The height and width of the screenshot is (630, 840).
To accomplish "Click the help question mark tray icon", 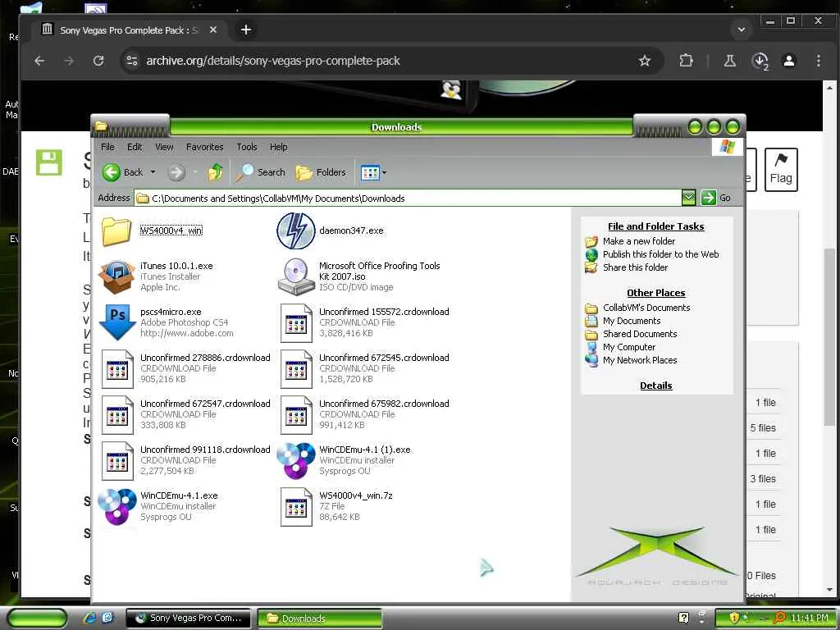I will pos(683,618).
